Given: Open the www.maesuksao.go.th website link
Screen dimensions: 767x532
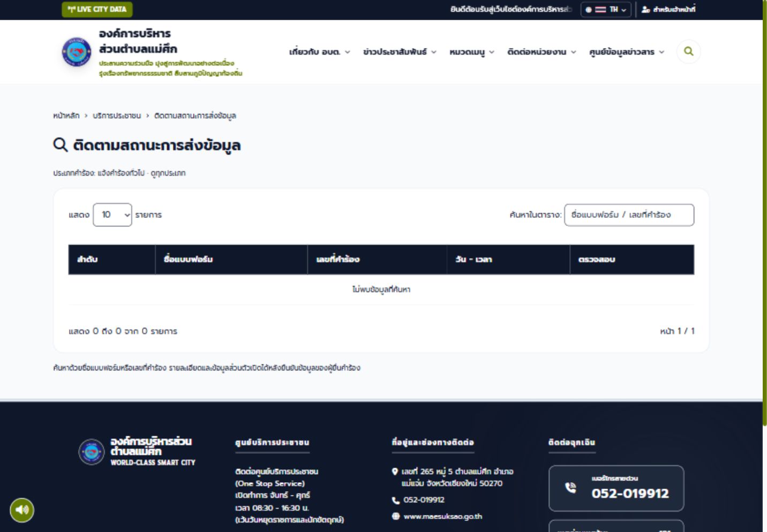Looking at the screenshot, I should click(443, 516).
